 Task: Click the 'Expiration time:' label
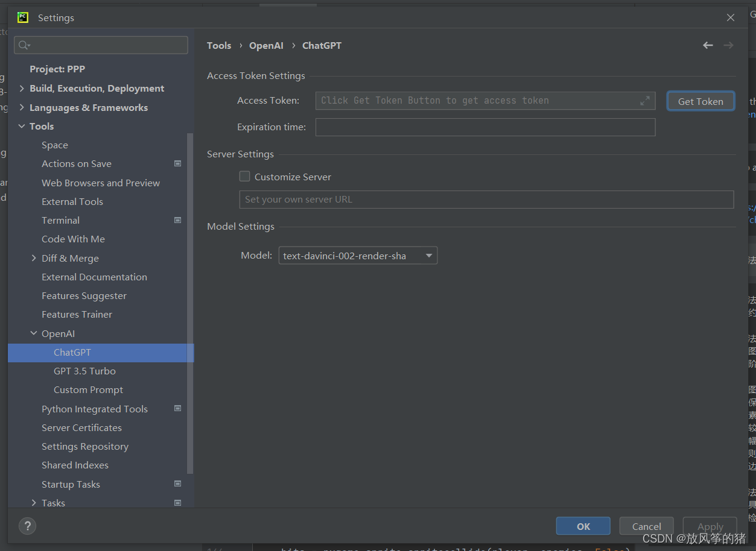(x=272, y=127)
